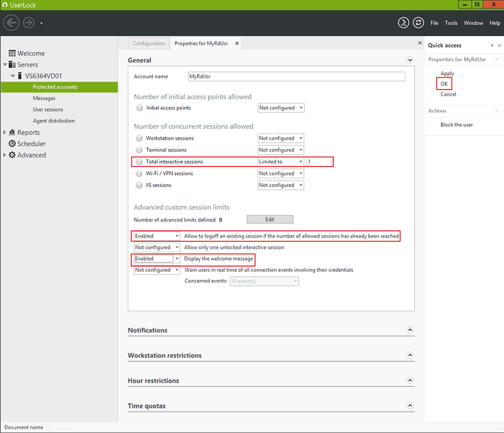Screen dimensions: 504x433
Task: Click help icon for Wi-Fi / VPN sessions
Action: (139, 174)
